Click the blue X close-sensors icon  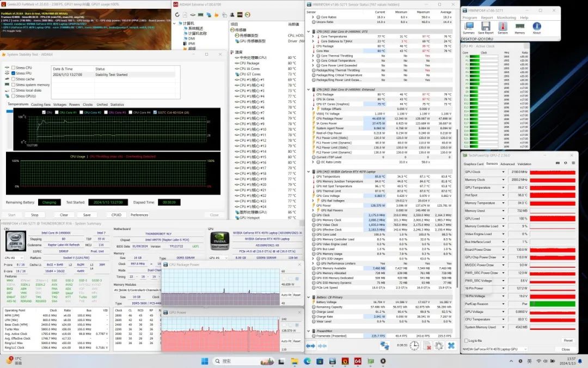451,346
